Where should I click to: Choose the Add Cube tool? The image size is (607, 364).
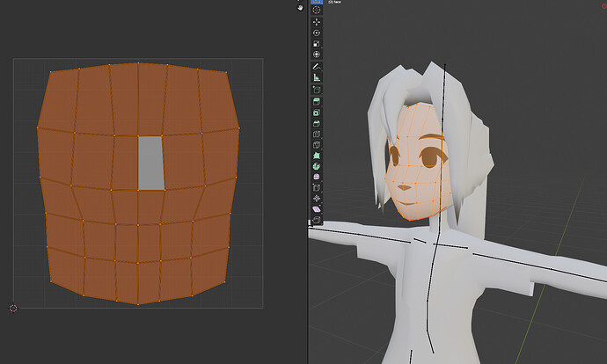click(317, 91)
